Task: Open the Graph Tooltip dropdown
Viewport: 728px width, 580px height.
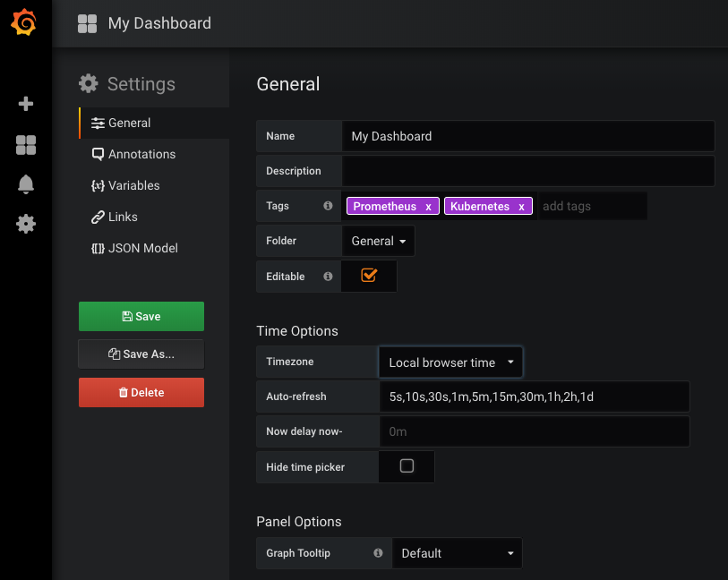Action: pos(457,552)
